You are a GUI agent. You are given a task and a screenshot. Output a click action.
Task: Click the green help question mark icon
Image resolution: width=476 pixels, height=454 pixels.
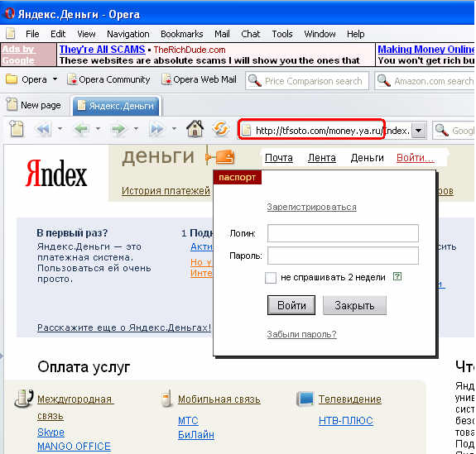(x=397, y=276)
